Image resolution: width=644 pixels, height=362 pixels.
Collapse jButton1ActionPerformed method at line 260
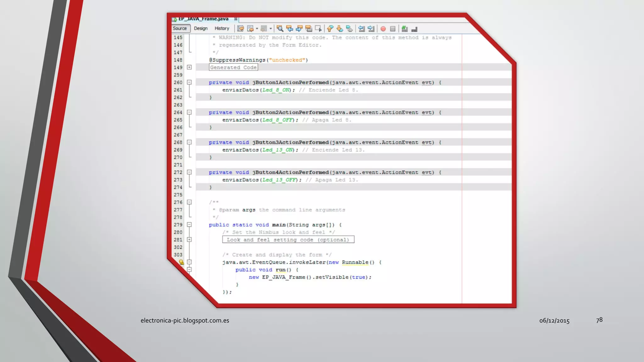pyautogui.click(x=189, y=82)
